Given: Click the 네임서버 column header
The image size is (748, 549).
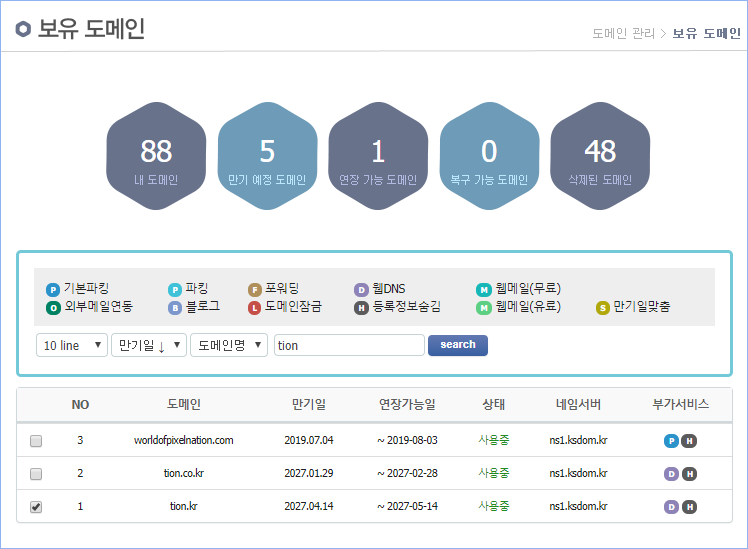Looking at the screenshot, I should pos(578,404).
